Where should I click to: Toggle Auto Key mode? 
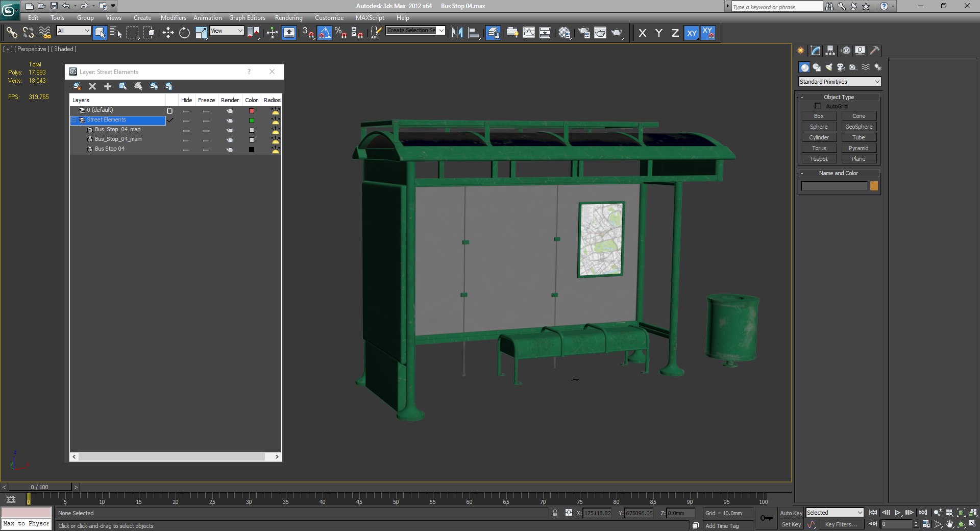791,513
